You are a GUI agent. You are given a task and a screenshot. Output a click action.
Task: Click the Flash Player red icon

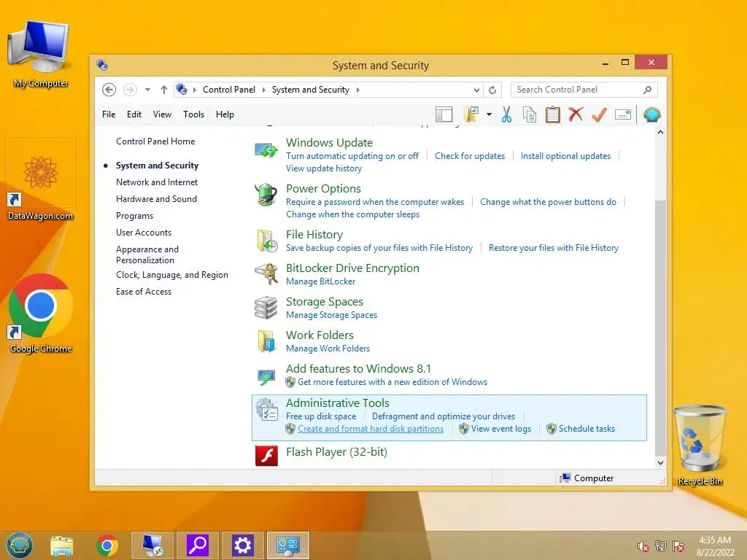267,455
